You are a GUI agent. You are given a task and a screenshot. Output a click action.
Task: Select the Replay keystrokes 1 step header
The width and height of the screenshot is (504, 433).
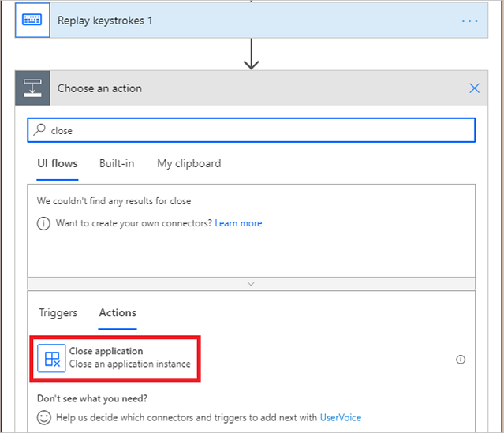[x=252, y=21]
